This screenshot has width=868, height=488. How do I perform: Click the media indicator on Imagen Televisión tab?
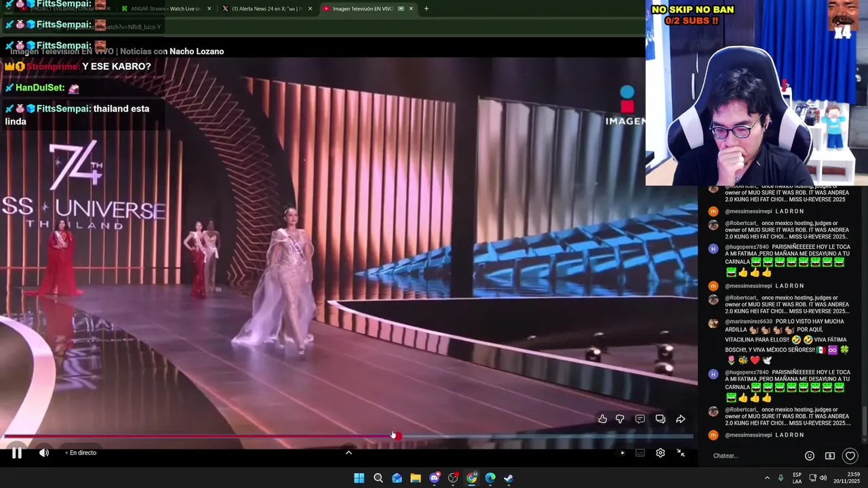pyautogui.click(x=401, y=9)
